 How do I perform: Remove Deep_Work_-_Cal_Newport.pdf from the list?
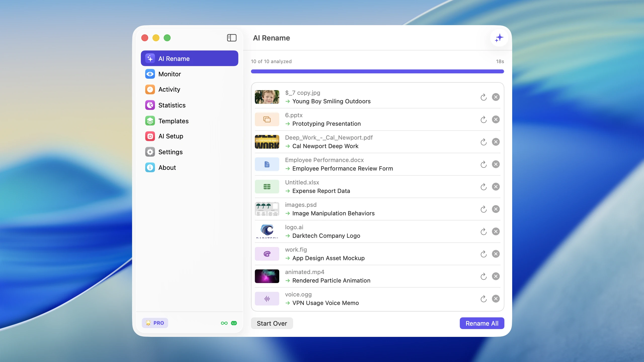(x=496, y=142)
